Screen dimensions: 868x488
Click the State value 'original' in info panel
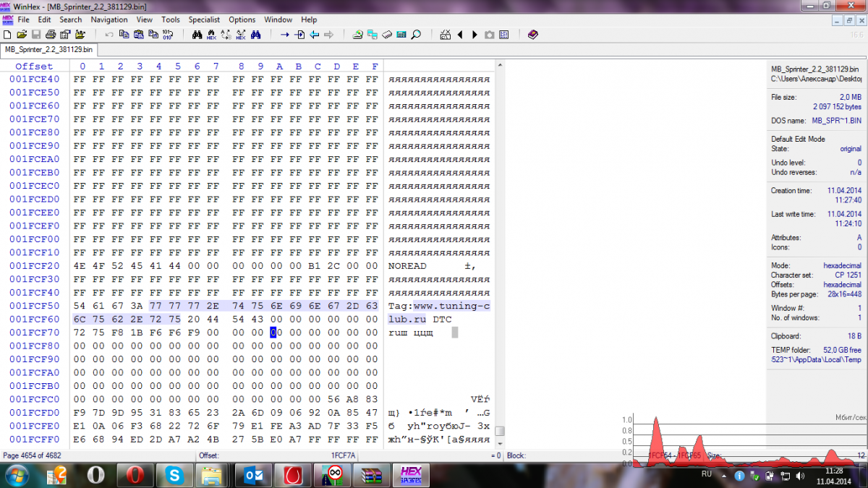[850, 148]
